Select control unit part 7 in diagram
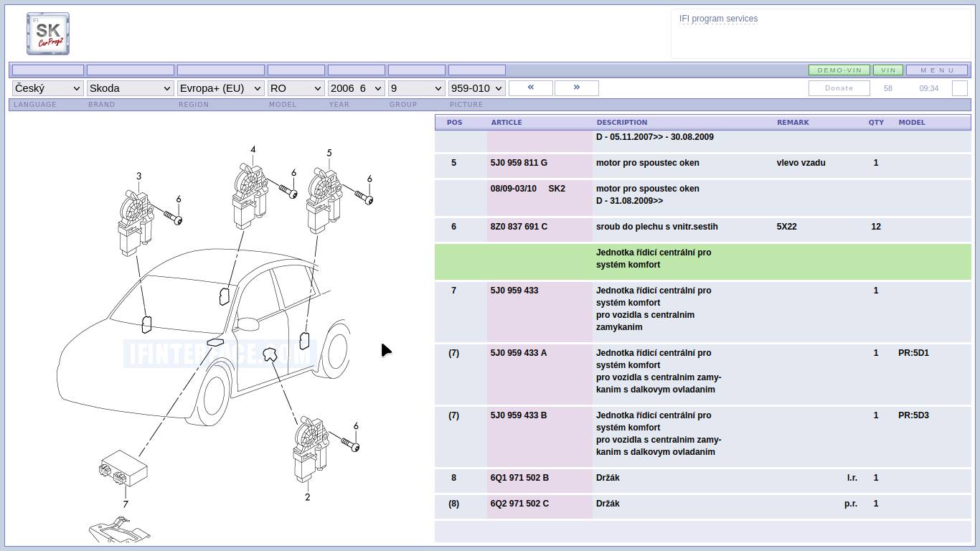The image size is (980, 551). pos(123,468)
